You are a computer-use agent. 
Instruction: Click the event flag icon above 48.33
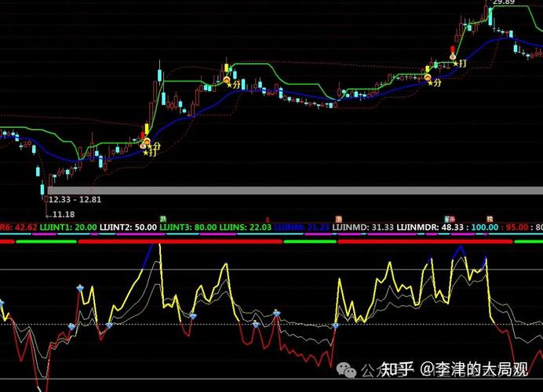pos(450,219)
